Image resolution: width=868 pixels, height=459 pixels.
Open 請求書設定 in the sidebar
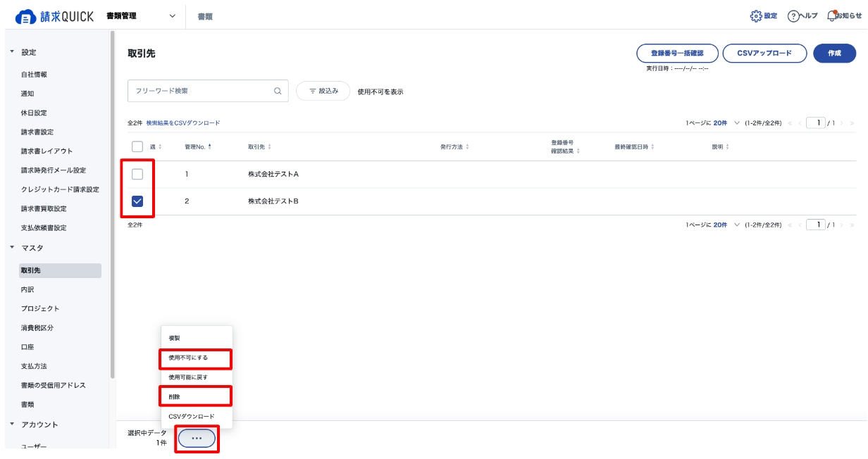(x=37, y=132)
